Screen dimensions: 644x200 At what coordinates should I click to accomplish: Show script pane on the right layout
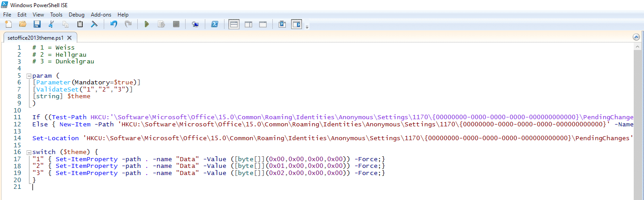point(248,24)
